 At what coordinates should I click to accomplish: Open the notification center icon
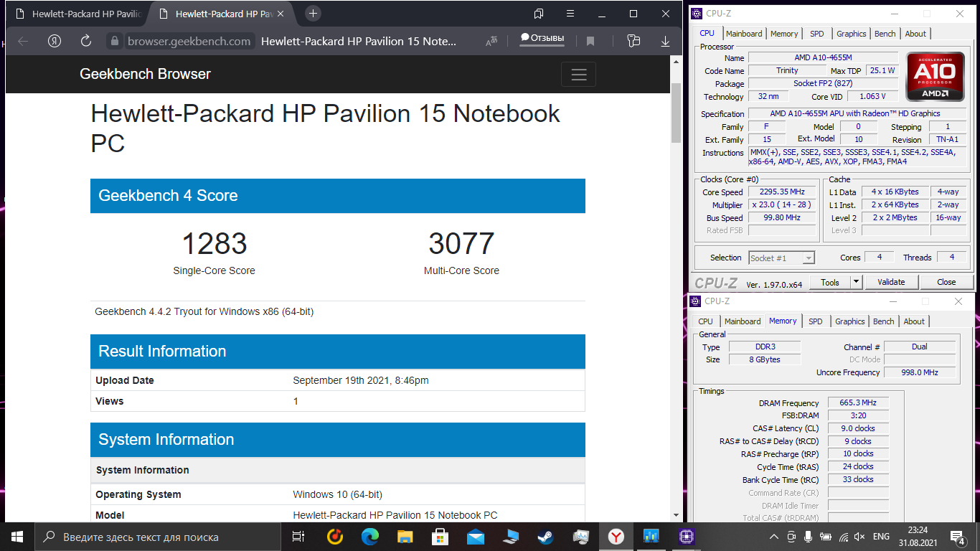958,537
